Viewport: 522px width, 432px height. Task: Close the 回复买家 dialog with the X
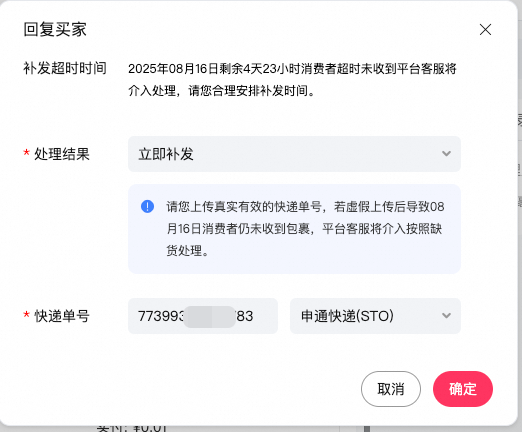point(485,29)
